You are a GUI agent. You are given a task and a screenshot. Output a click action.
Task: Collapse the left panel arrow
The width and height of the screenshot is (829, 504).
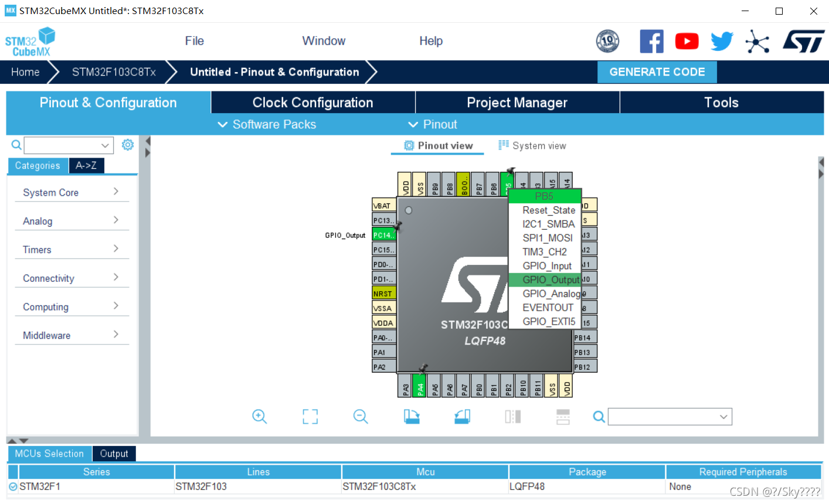(148, 141)
